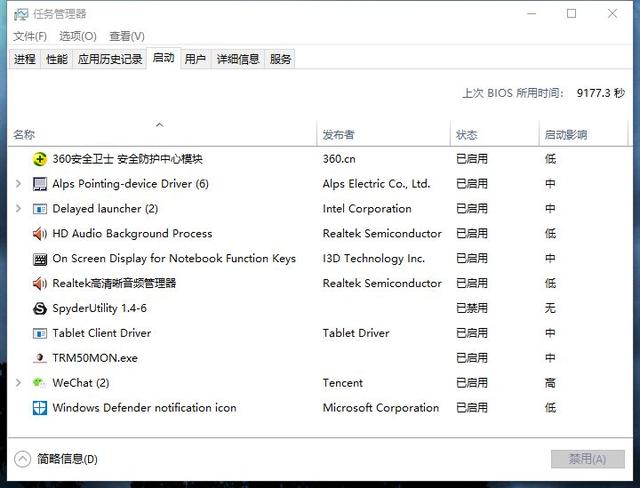Click Realtek Semiconductor publisher of HD Audio
Screen dimensions: 640x488
[382, 234]
